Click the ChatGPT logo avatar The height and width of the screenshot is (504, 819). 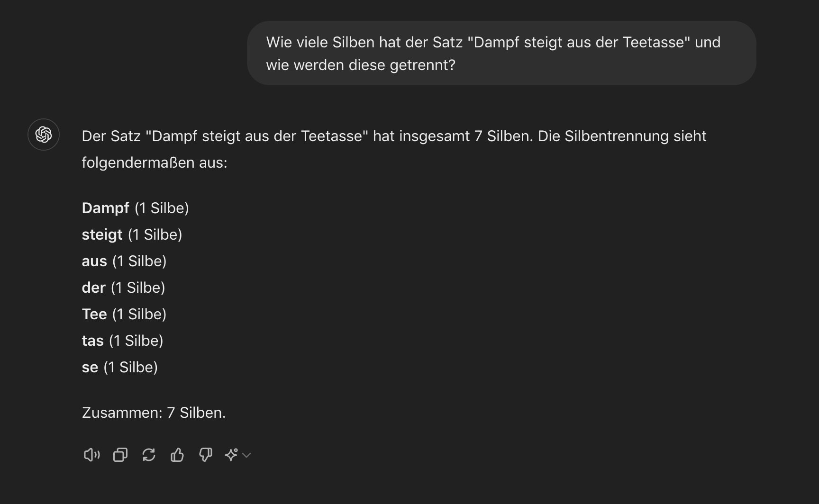[x=44, y=135]
